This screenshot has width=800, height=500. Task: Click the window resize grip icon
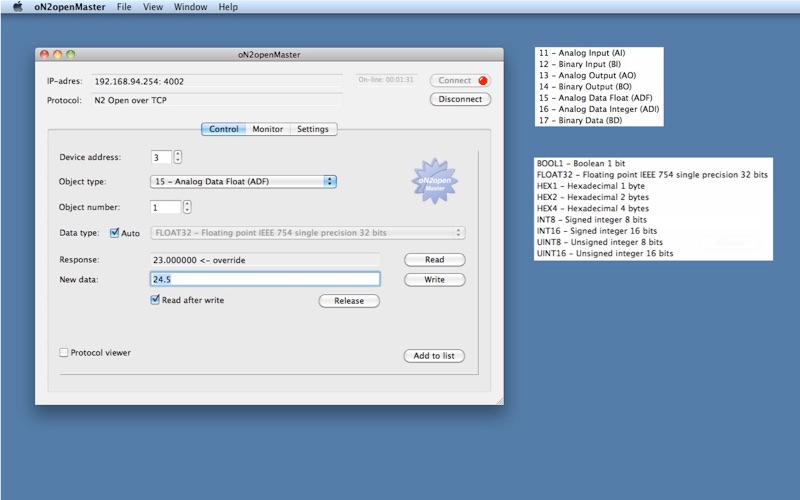499,401
